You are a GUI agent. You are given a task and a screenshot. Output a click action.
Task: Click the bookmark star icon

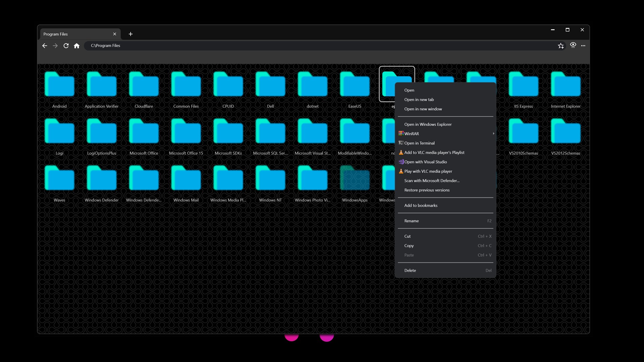tap(561, 46)
